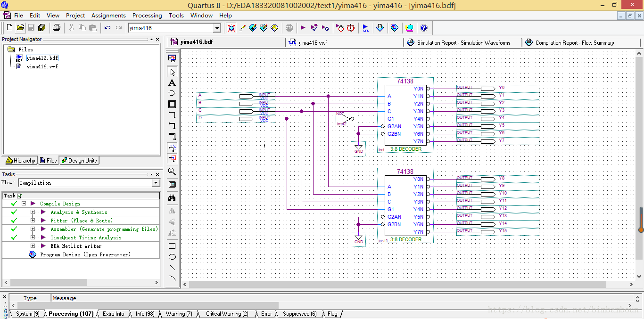644x319 pixels.
Task: Open the File menu
Action: (18, 16)
